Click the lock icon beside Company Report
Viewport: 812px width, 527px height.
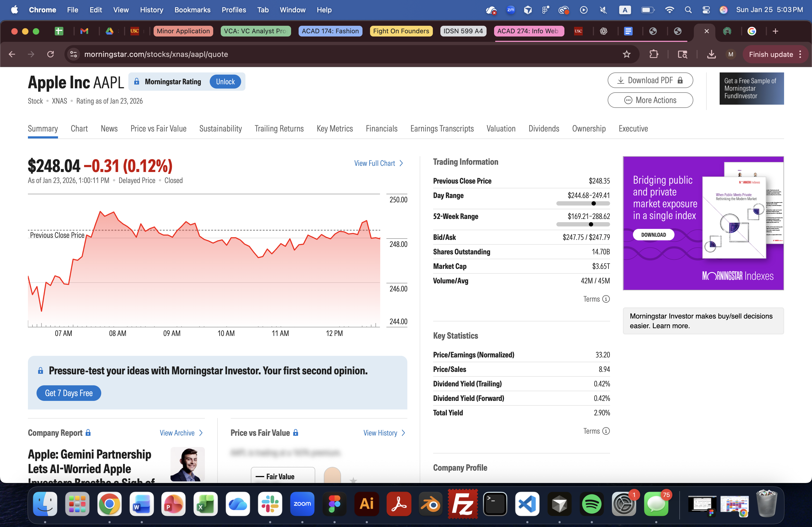click(88, 433)
